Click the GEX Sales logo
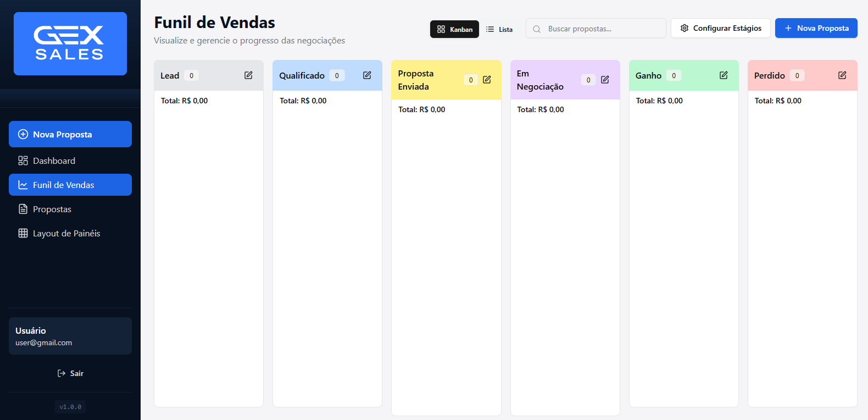 [x=70, y=43]
